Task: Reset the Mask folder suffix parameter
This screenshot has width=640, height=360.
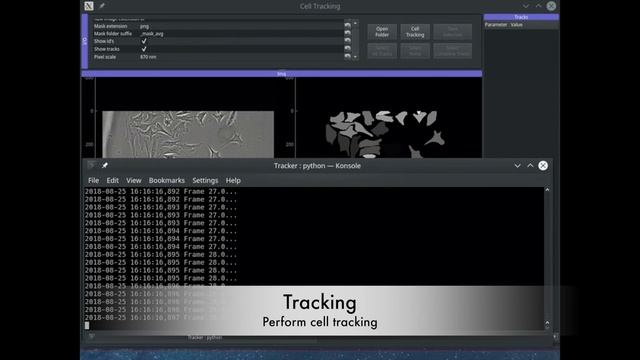Action: click(x=347, y=33)
